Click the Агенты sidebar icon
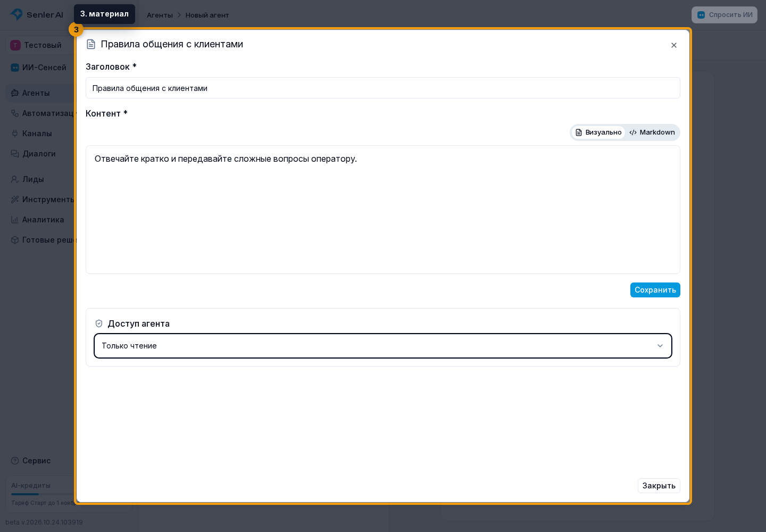Screen dimensions: 766x532 tap(15, 93)
